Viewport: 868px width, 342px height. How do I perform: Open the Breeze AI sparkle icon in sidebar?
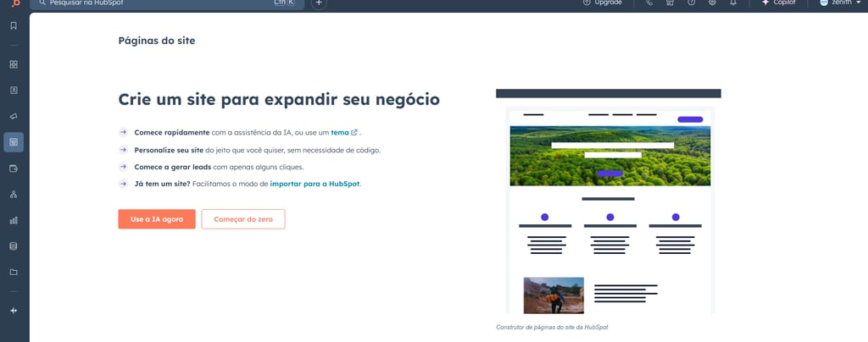[14, 311]
